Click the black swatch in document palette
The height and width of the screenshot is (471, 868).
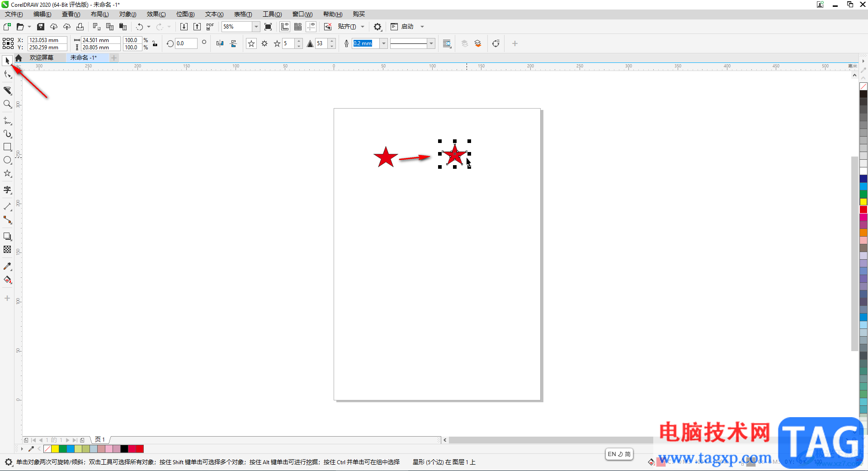tap(124, 449)
